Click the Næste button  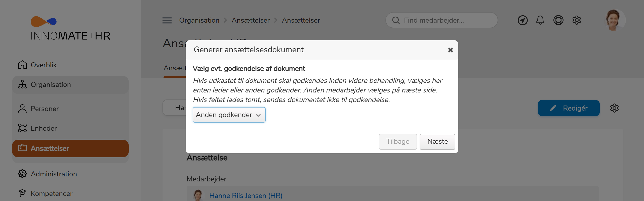coord(437,141)
